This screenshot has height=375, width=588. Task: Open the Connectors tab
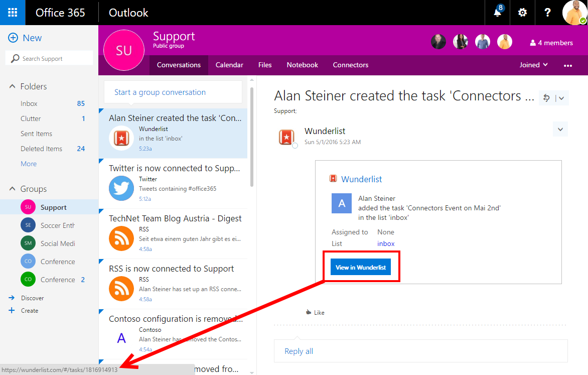[351, 65]
